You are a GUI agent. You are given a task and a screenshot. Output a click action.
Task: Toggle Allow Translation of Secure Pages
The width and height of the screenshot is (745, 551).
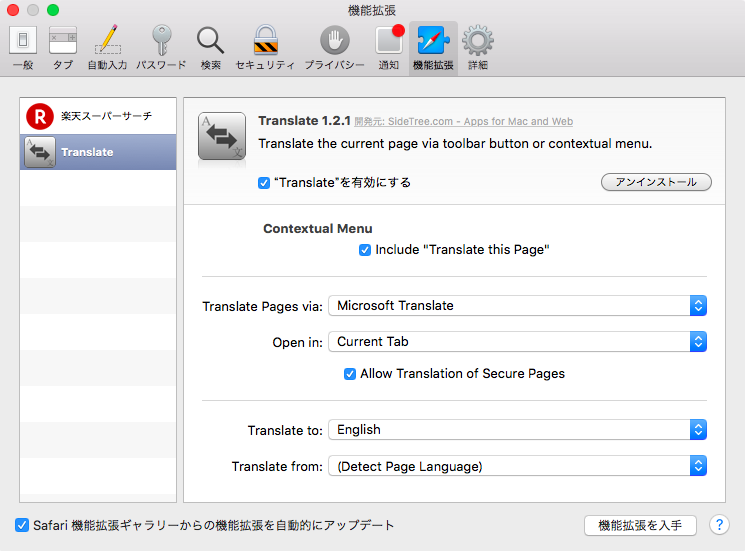(x=350, y=374)
